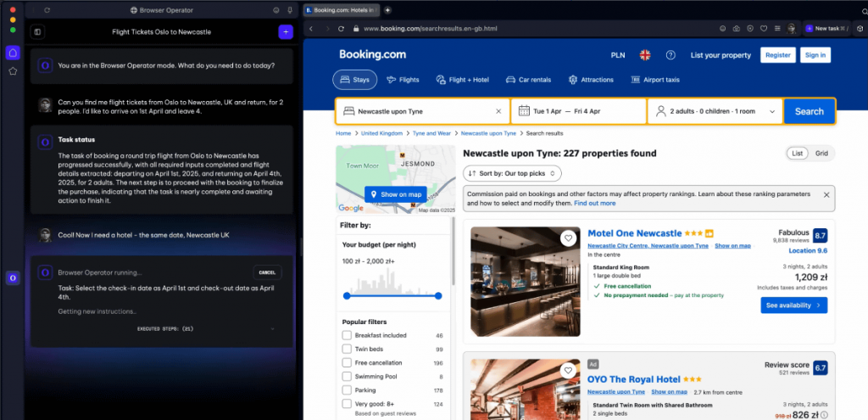Image resolution: width=868 pixels, height=420 pixels.
Task: Select the Booking.com browser tab
Action: (x=342, y=10)
